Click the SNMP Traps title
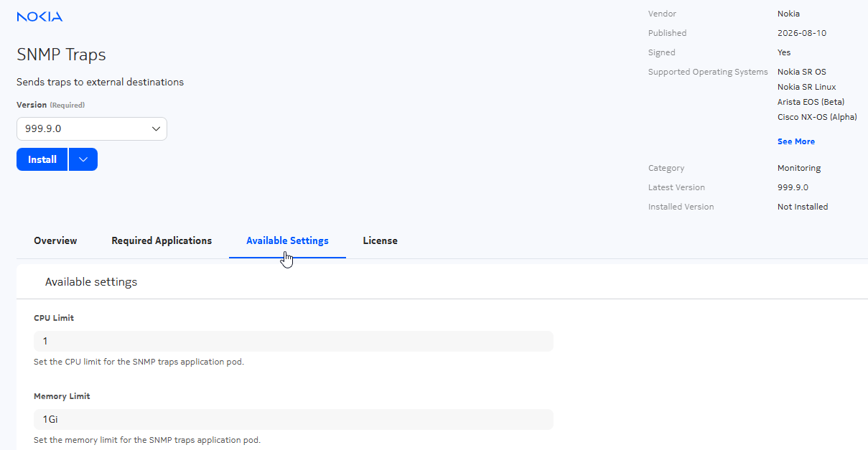 [x=61, y=55]
